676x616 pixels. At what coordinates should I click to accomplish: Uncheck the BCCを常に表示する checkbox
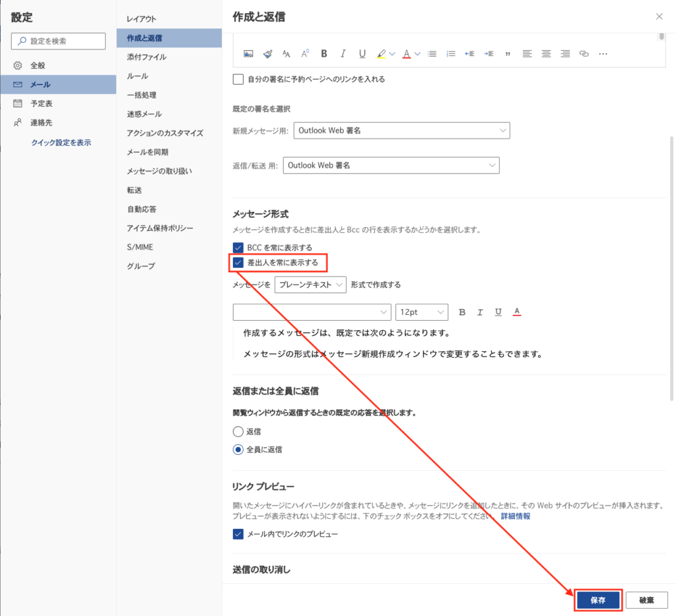click(x=238, y=248)
